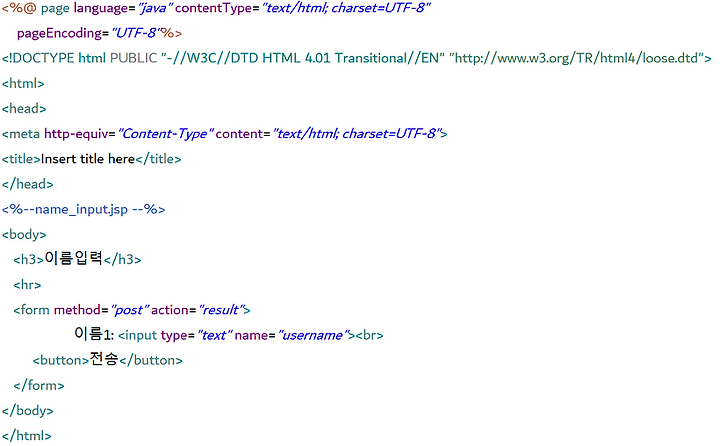The image size is (720, 446).
Task: Click the meta http-equiv line
Action: 225,134
